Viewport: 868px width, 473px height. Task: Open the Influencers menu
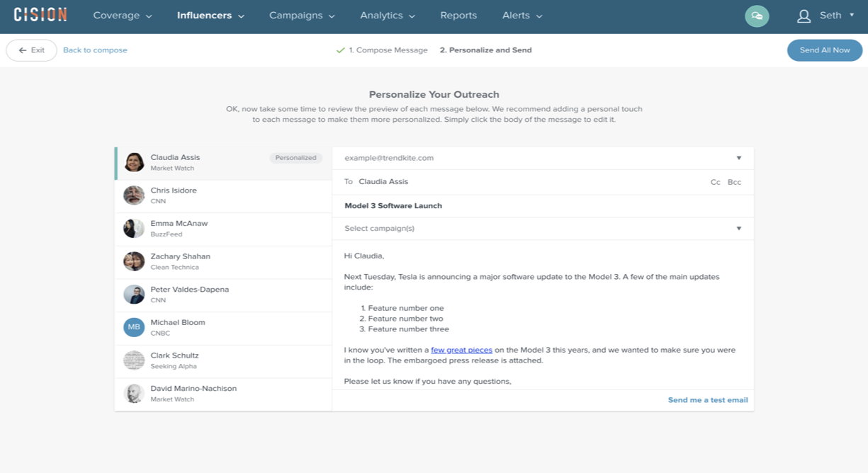(210, 16)
